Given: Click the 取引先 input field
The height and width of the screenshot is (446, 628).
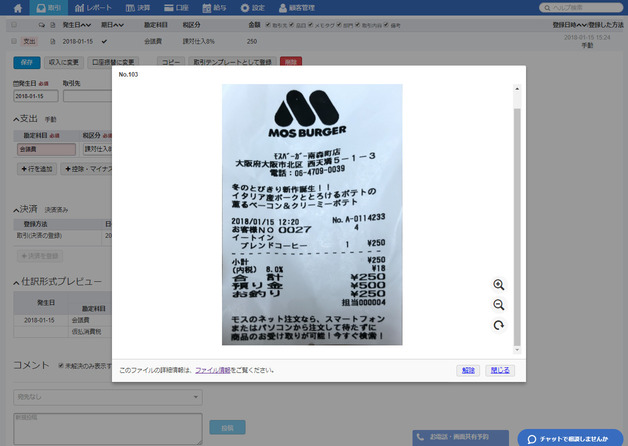Looking at the screenshot, I should (87, 96).
